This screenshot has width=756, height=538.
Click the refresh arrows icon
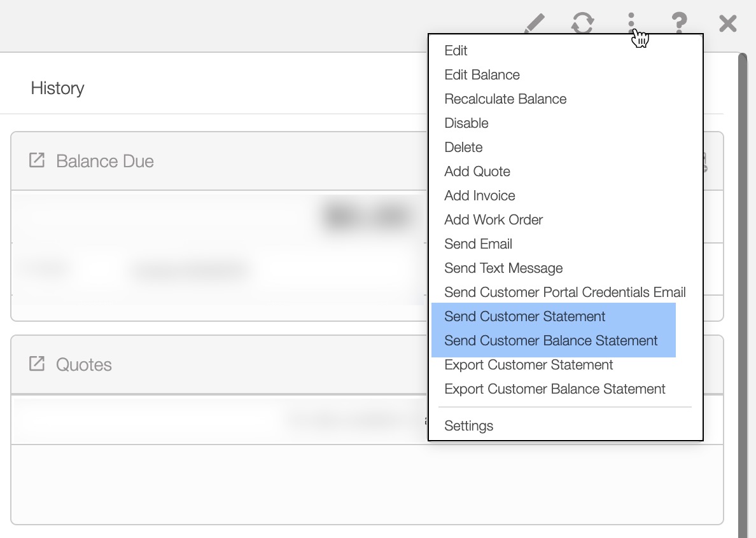point(582,24)
